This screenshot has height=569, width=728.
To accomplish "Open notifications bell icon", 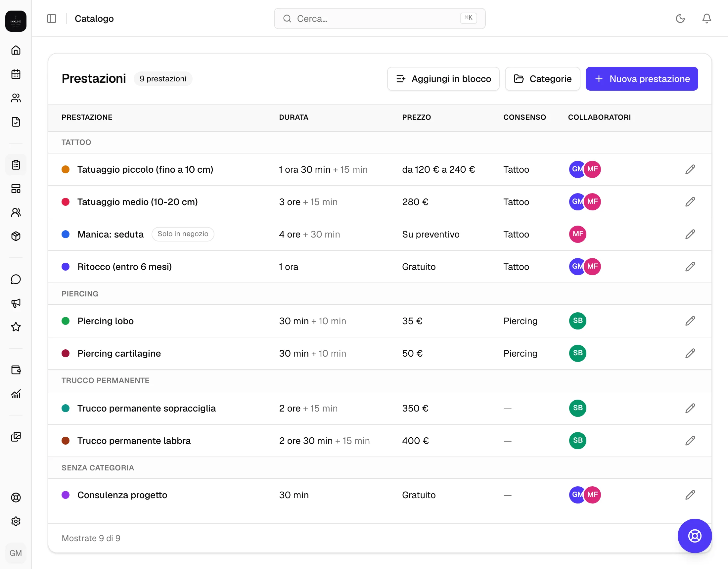I will tap(706, 19).
